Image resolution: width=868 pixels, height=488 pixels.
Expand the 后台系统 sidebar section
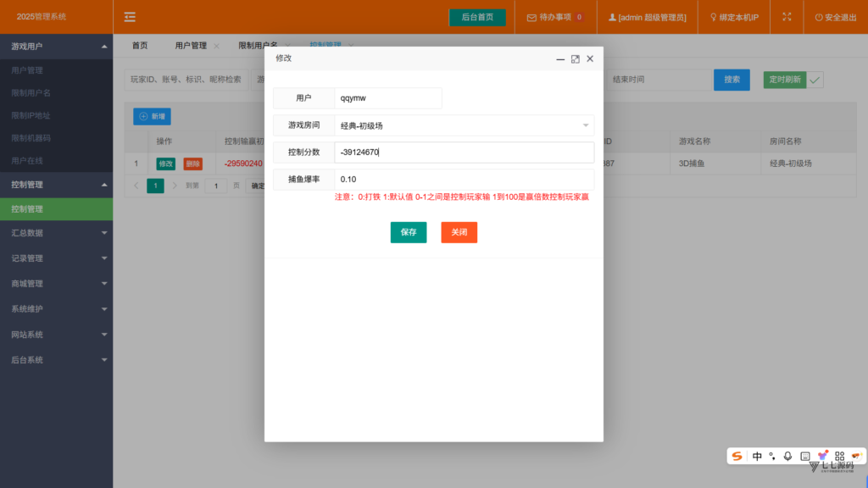57,360
